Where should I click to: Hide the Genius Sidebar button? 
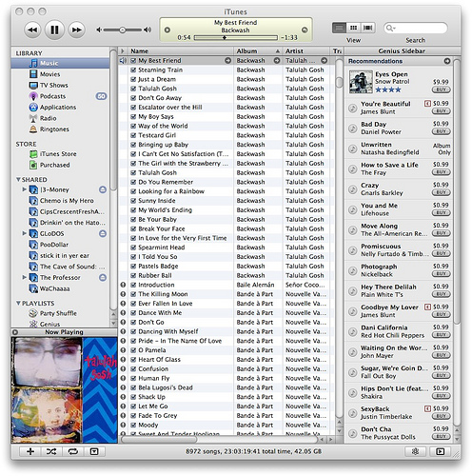click(x=440, y=451)
